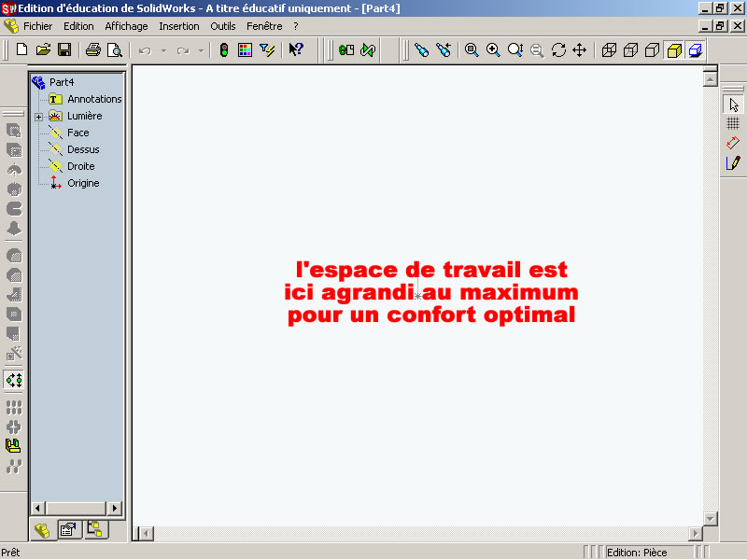Click the top Extruded Boss feature icon

[14, 131]
